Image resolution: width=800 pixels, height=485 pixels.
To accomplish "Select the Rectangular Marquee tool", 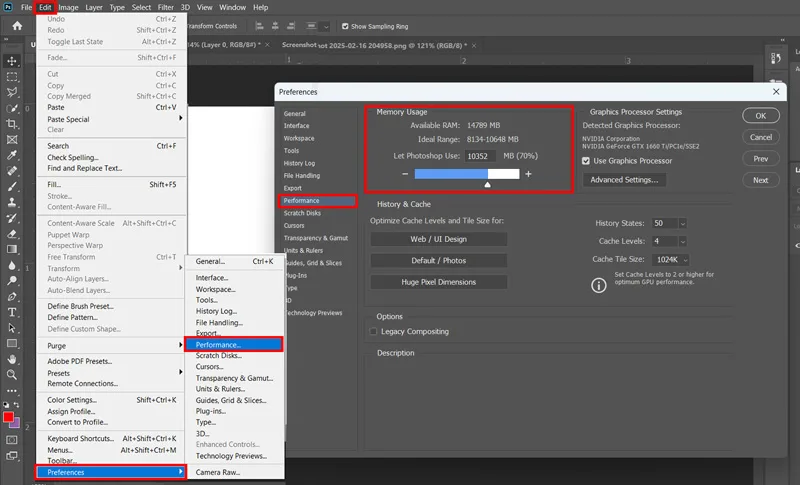I will [11, 76].
